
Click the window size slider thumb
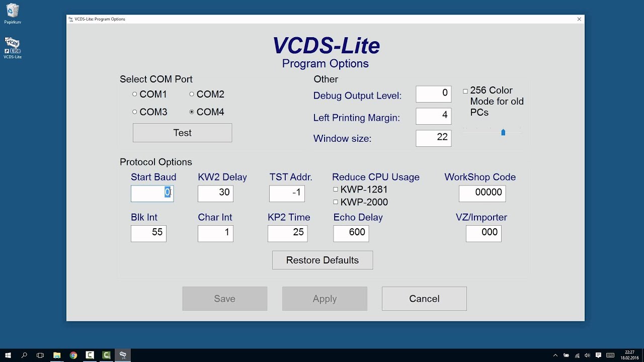tap(503, 132)
